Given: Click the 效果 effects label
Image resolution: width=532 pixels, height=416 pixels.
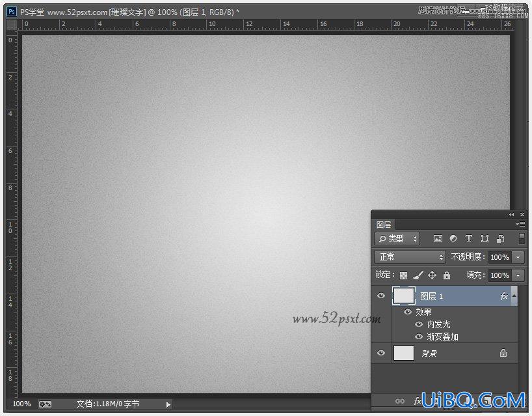Looking at the screenshot, I should coord(423,312).
